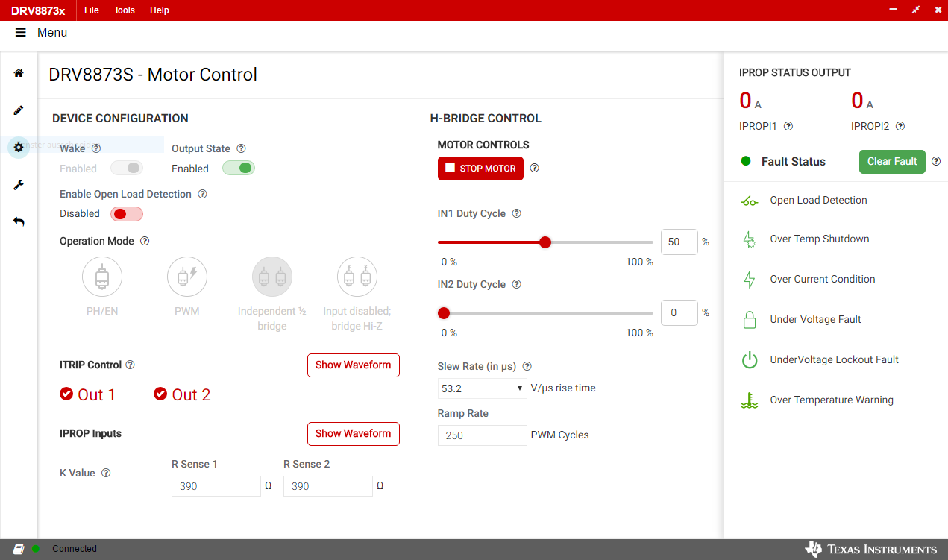Click the Connected status text
The width and height of the screenshot is (948, 560).
click(75, 549)
